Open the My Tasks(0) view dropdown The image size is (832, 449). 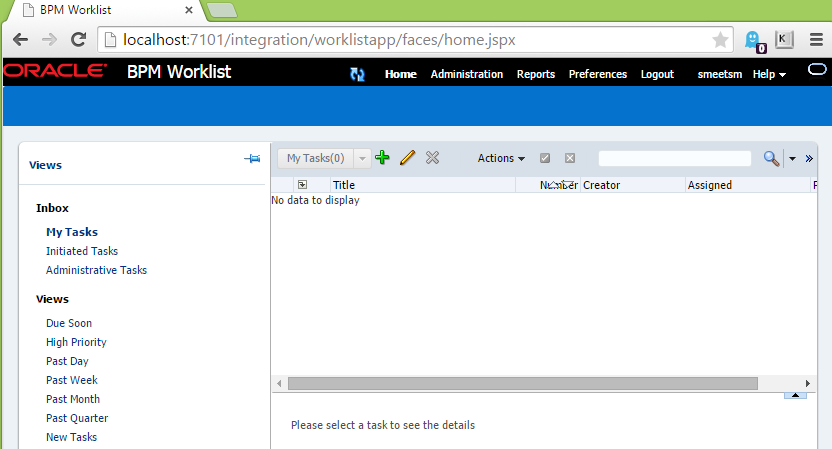(362, 158)
